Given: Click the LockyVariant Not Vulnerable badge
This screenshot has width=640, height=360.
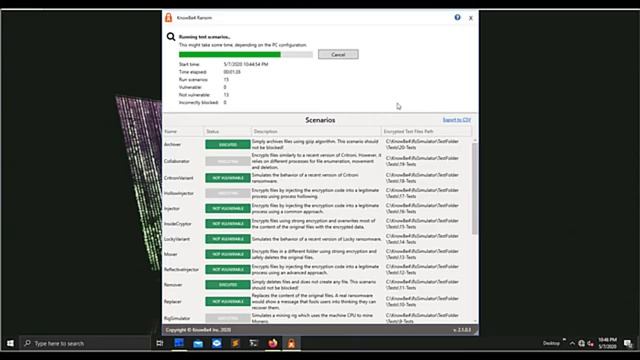Looking at the screenshot, I should click(228, 239).
